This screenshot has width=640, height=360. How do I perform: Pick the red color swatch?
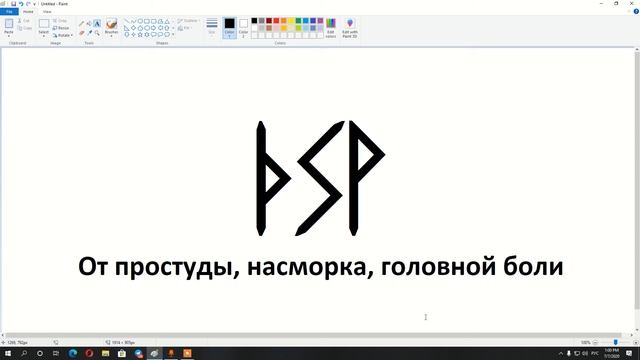click(276, 20)
